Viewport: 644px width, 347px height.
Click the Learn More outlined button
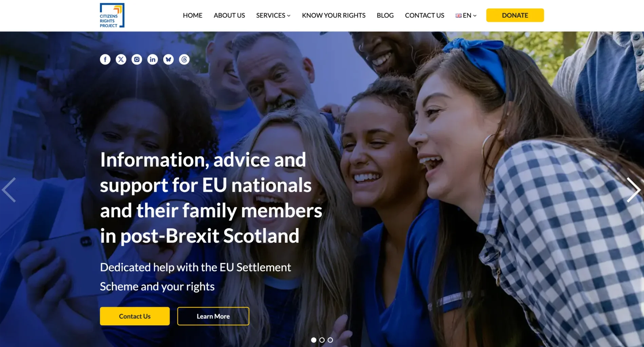tap(213, 316)
